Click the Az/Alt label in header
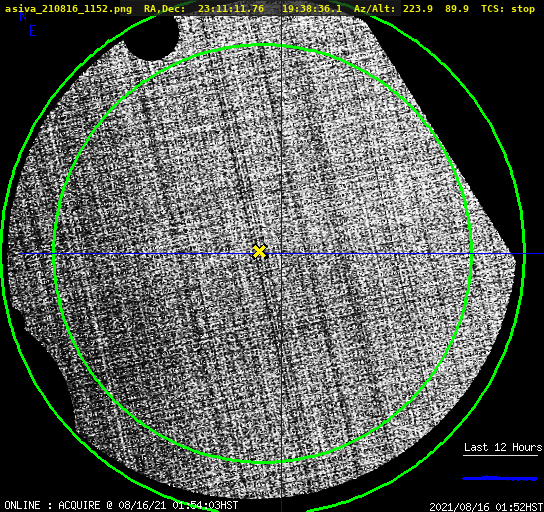 374,9
